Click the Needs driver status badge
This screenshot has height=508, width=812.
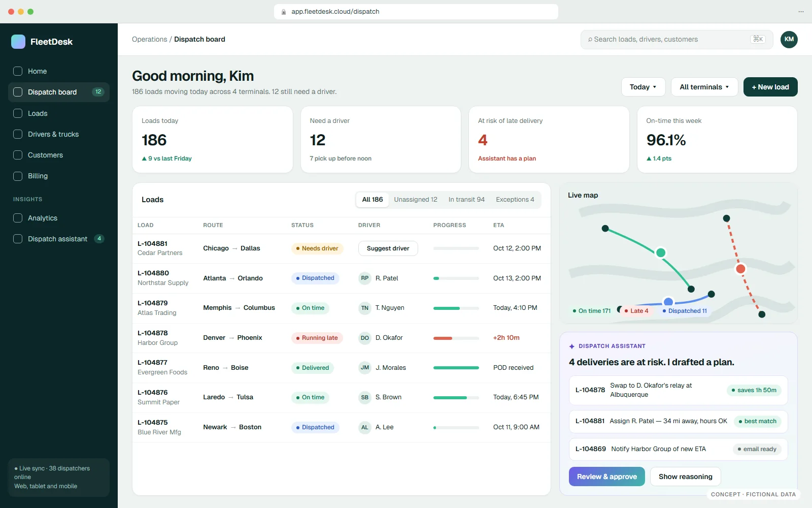[317, 248]
